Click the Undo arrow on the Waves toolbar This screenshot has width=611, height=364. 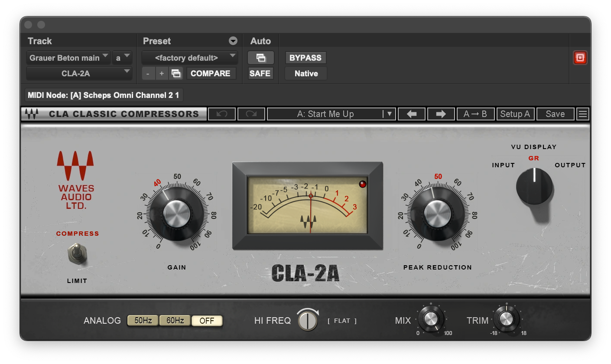tap(221, 114)
